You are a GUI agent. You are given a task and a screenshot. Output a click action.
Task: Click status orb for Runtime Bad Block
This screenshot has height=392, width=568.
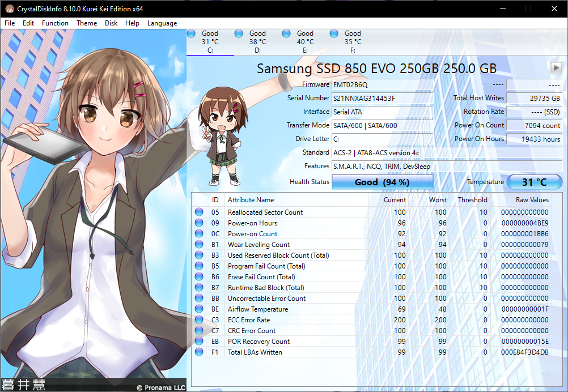tap(199, 287)
